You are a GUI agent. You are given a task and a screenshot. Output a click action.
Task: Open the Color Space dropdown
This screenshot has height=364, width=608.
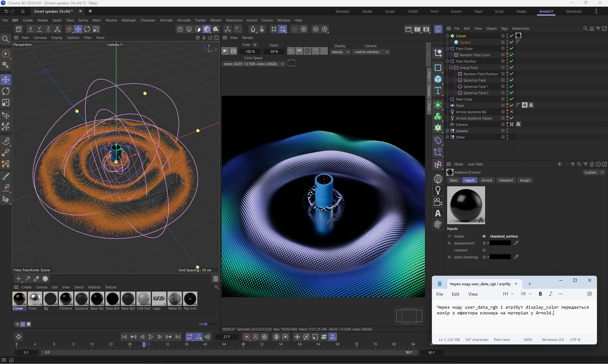[x=253, y=64]
